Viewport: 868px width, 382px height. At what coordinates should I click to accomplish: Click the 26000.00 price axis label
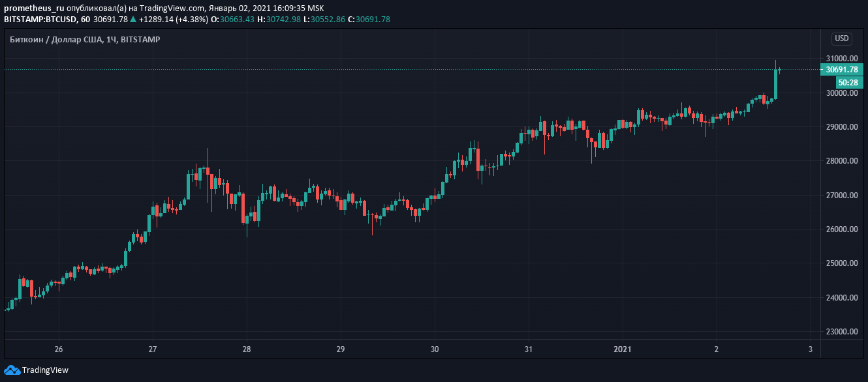[842, 229]
